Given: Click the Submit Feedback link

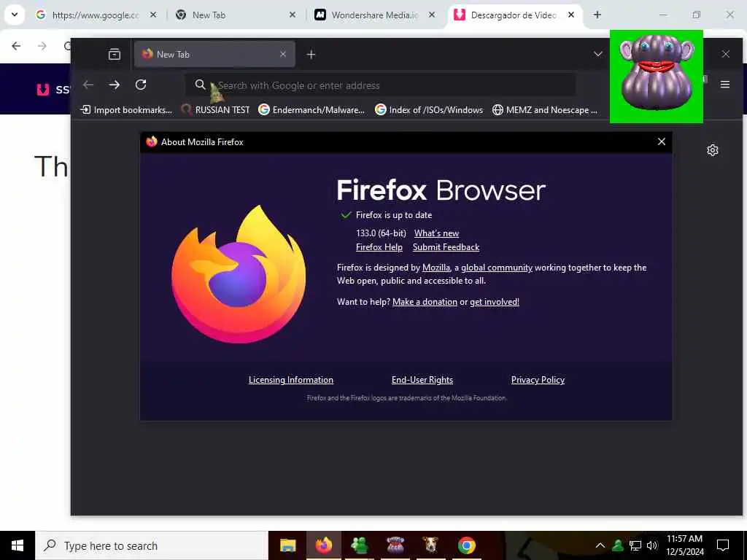Looking at the screenshot, I should (x=446, y=247).
